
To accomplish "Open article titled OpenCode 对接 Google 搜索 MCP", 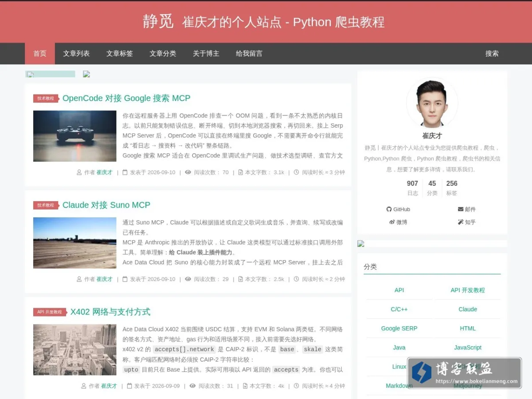I will (x=126, y=98).
